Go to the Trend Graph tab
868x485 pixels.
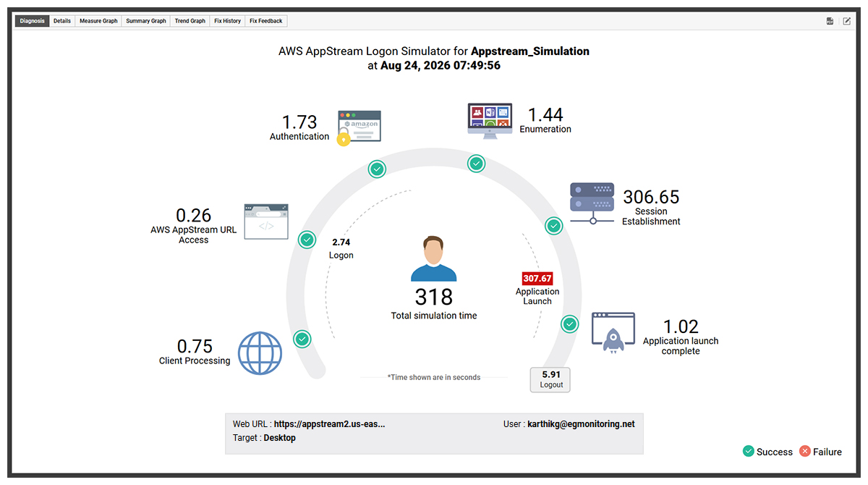[x=190, y=21]
